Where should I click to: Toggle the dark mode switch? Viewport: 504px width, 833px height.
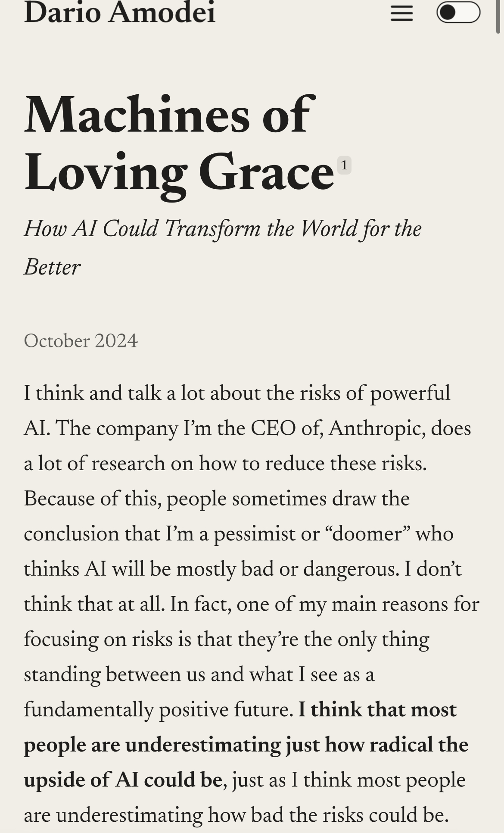[x=458, y=12]
